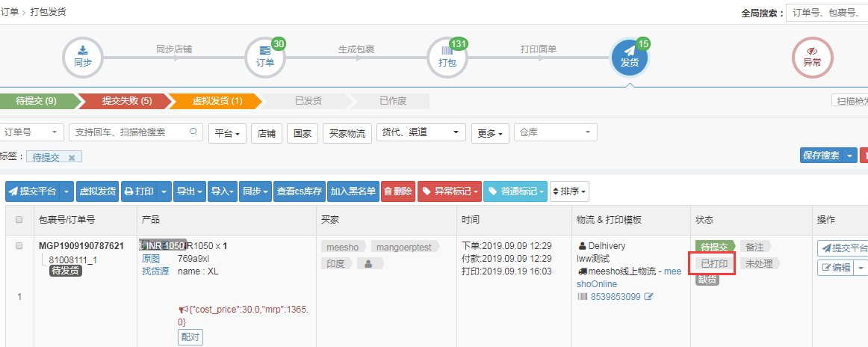The width and height of the screenshot is (868, 347).
Task: Toggle the select-all checkbox in the table header
Action: click(x=19, y=220)
